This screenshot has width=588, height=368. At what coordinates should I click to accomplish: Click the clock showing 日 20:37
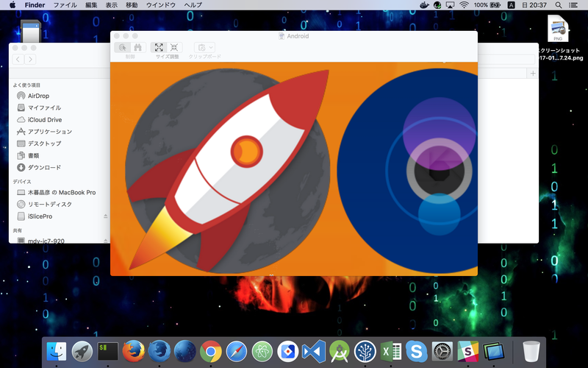[534, 5]
